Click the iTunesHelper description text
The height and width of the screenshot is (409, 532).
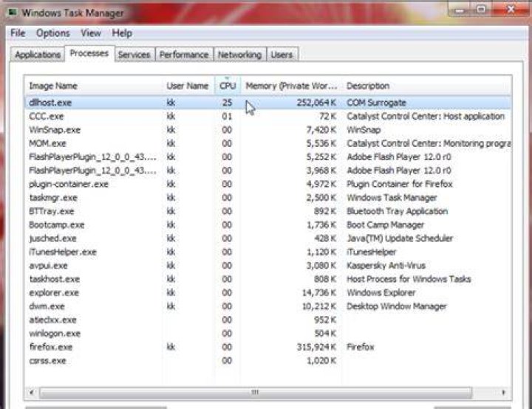click(x=371, y=252)
